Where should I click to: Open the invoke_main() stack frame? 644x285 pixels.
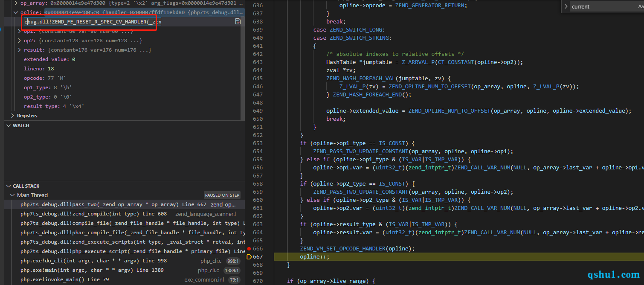click(125, 279)
